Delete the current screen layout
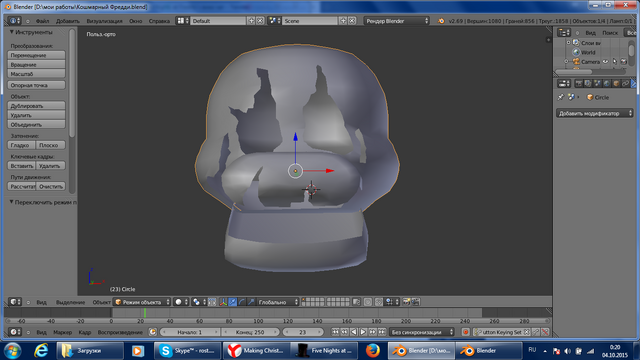 (260, 21)
